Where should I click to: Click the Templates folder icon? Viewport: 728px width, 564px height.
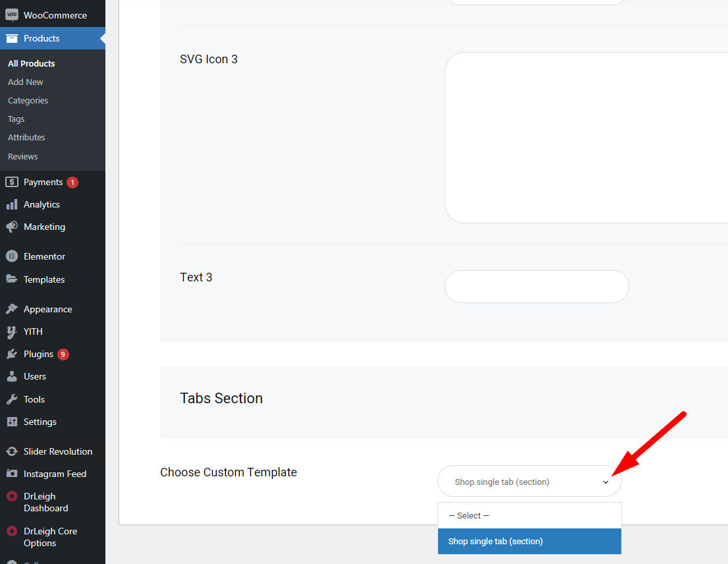point(12,279)
